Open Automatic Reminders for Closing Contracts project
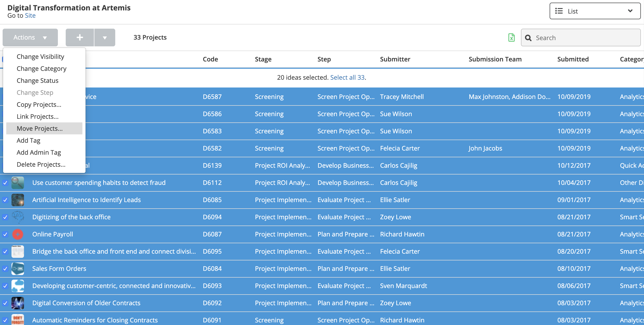Viewport: 644px width, 325px height. (x=95, y=320)
